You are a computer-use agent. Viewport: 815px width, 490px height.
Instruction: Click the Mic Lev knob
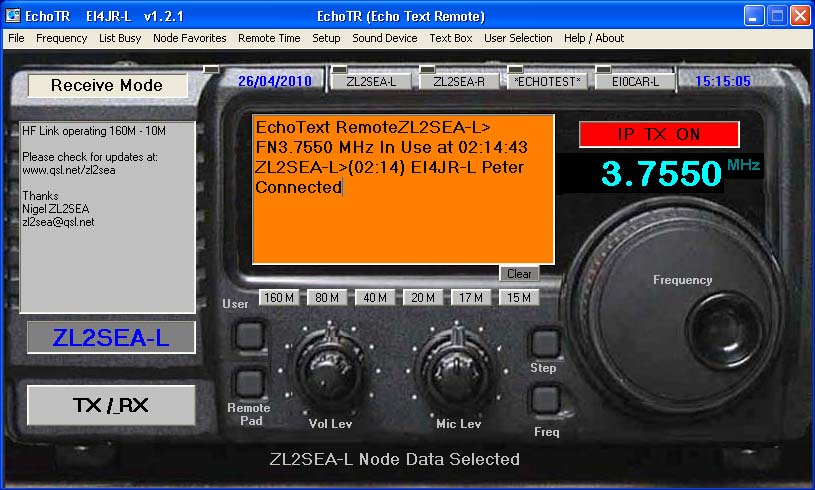click(457, 370)
